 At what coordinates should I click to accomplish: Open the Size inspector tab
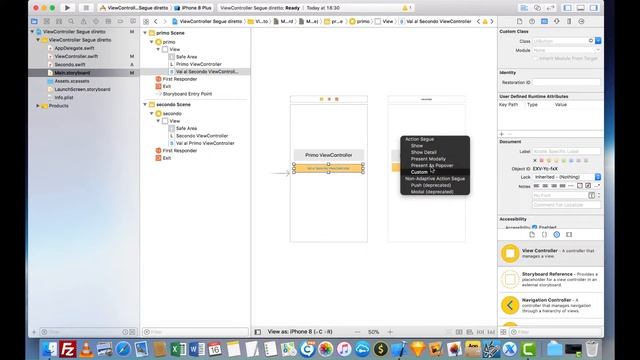(569, 21)
